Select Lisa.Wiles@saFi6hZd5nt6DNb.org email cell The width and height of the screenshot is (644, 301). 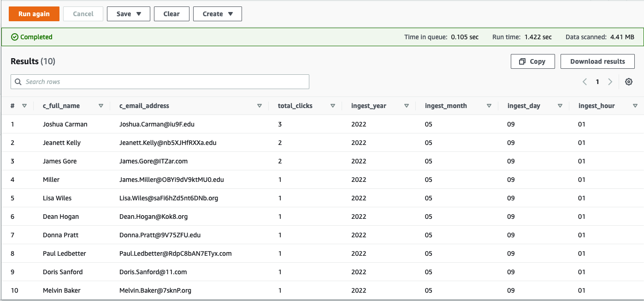click(169, 198)
